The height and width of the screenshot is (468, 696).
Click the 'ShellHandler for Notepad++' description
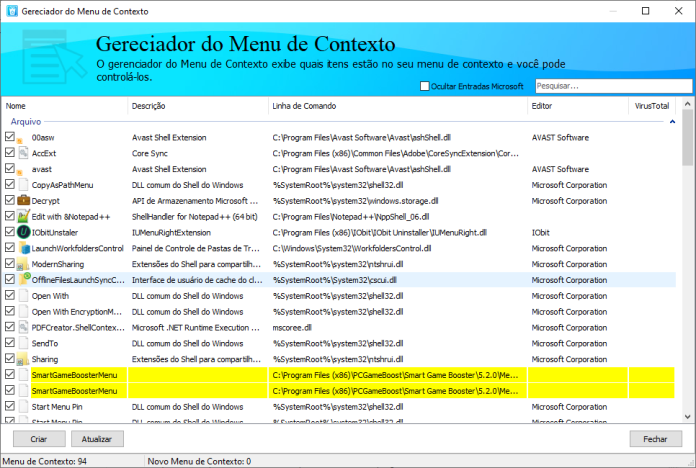[194, 217]
